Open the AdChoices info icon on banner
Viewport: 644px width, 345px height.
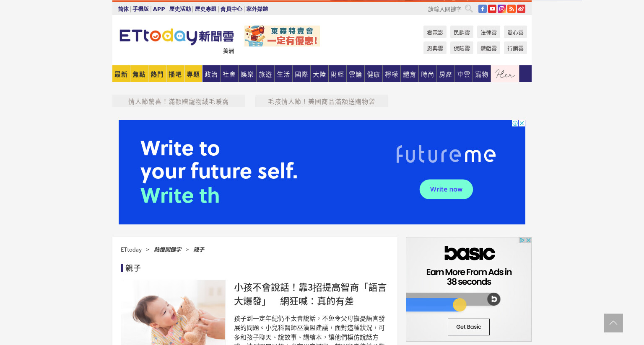tap(515, 123)
